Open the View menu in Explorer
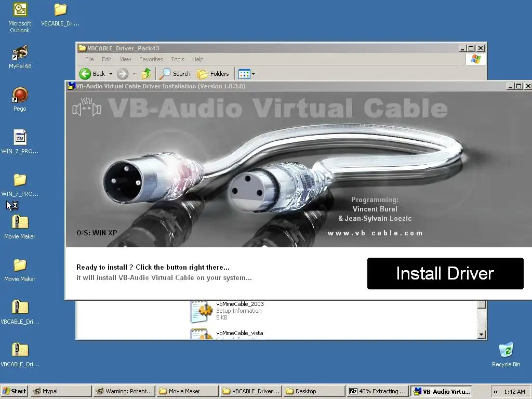 point(125,59)
